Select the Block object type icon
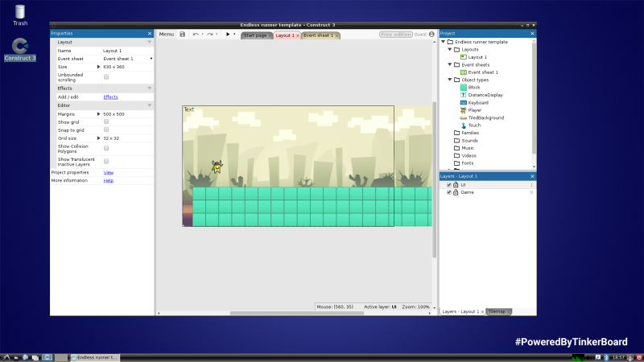The width and height of the screenshot is (644, 362). click(x=464, y=88)
